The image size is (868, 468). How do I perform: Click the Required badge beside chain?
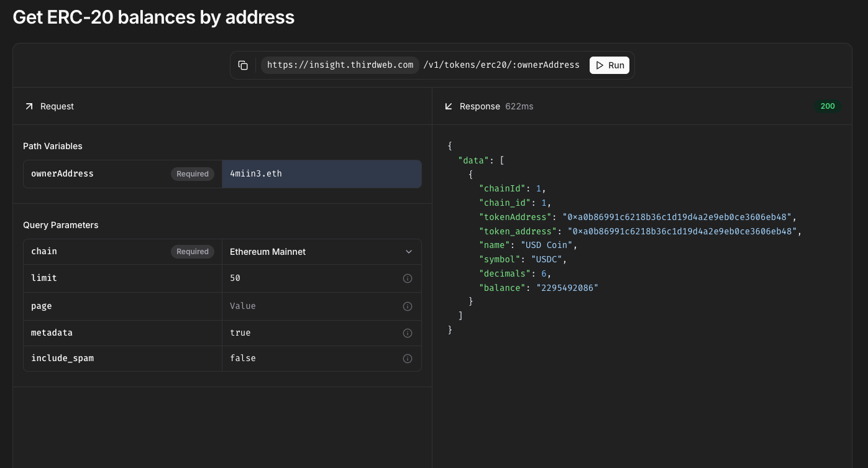(x=193, y=252)
